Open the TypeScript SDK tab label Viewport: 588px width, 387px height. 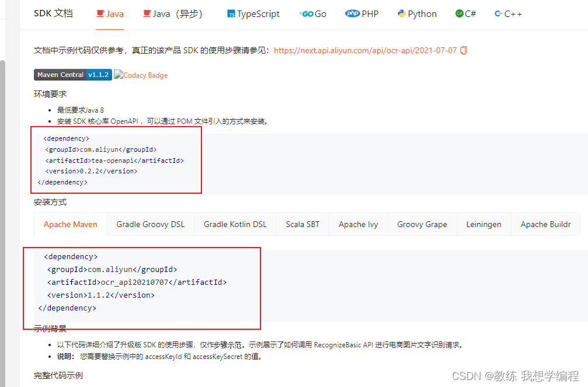pos(258,14)
